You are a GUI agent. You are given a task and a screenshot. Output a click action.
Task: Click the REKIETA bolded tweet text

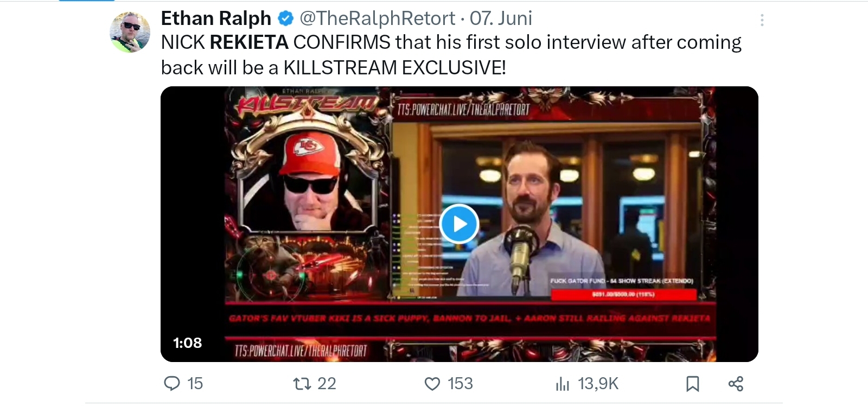[249, 42]
